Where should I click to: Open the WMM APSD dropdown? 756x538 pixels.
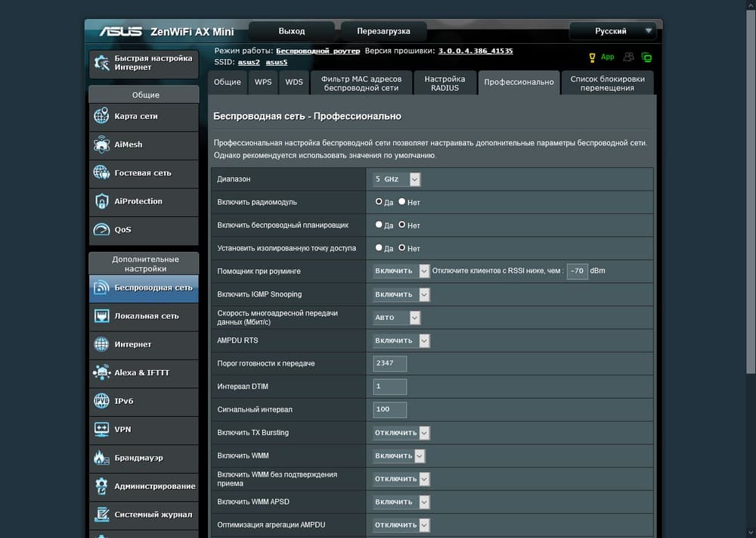pyautogui.click(x=401, y=502)
